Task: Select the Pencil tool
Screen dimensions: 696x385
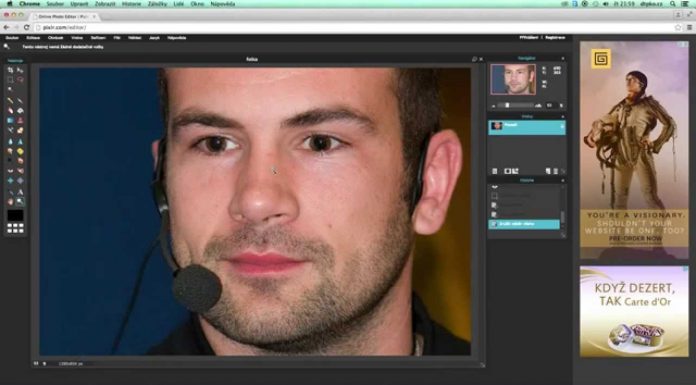Action: click(x=10, y=101)
